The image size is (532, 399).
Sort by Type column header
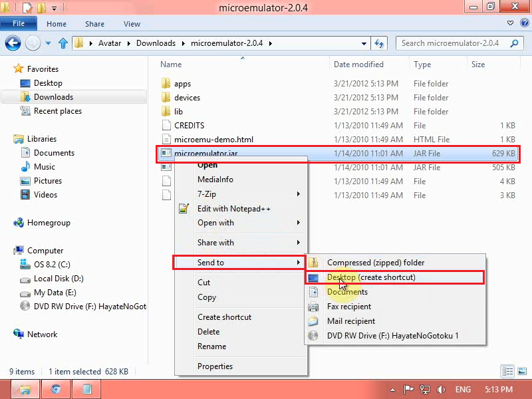tap(422, 65)
